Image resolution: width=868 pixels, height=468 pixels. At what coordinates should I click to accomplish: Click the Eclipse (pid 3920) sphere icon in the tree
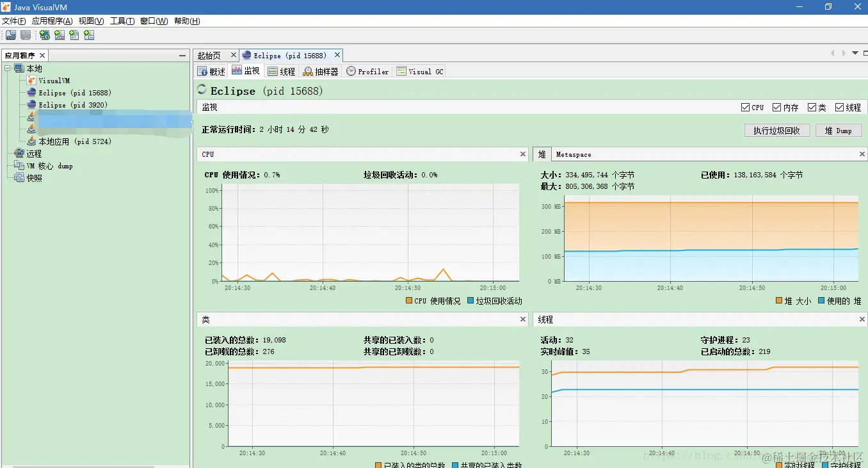[x=31, y=105]
